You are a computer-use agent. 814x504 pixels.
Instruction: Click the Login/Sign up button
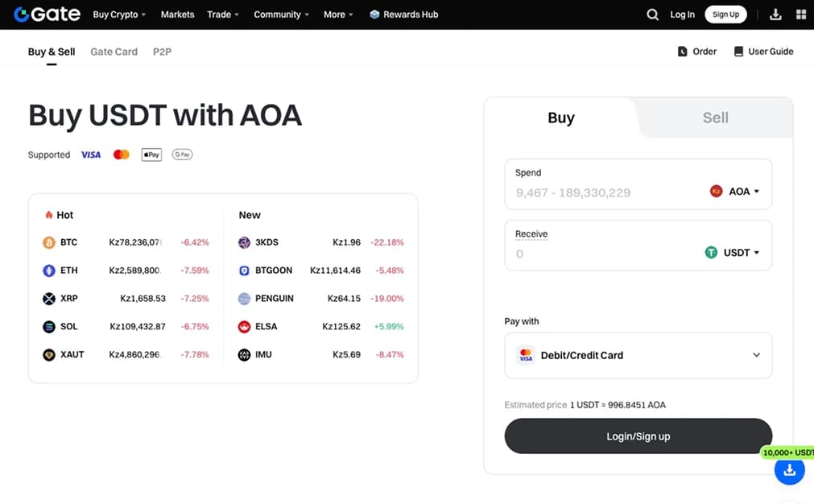(638, 436)
